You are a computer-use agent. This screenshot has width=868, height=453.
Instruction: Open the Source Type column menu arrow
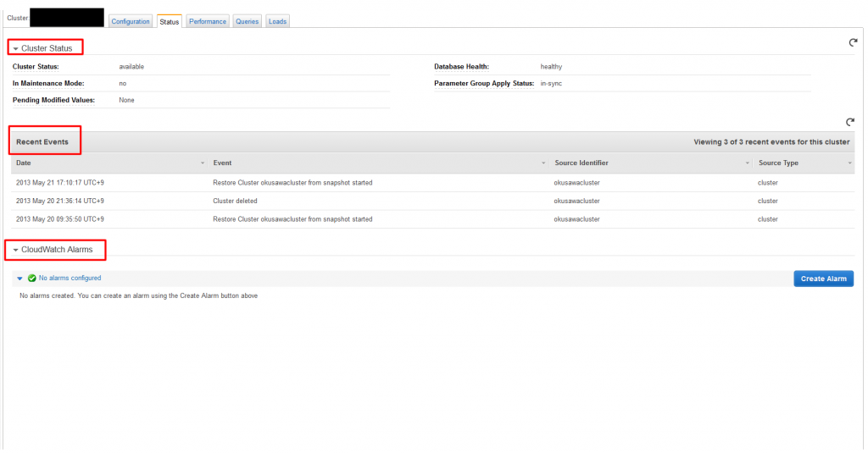849,163
